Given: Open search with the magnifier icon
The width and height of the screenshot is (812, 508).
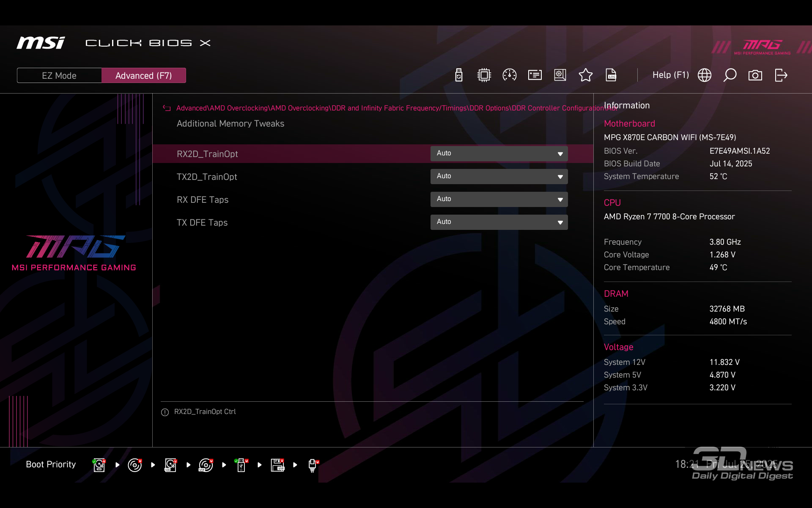Looking at the screenshot, I should coord(730,75).
